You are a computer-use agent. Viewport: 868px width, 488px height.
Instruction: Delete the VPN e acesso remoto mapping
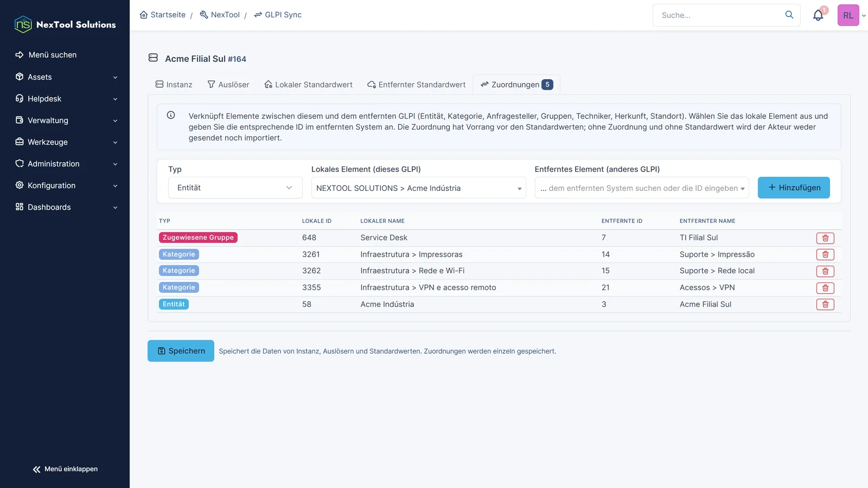coord(825,288)
